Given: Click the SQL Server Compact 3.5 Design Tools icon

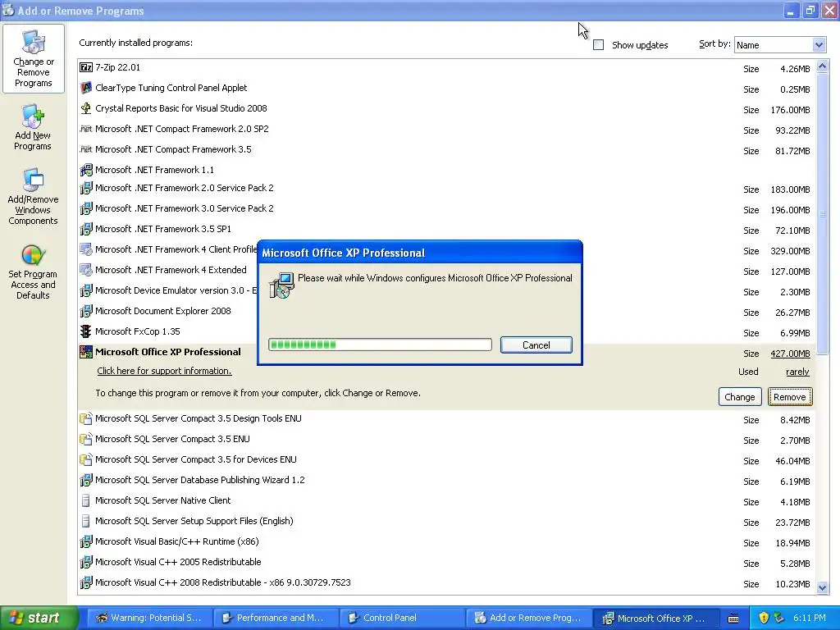Looking at the screenshot, I should [x=85, y=418].
